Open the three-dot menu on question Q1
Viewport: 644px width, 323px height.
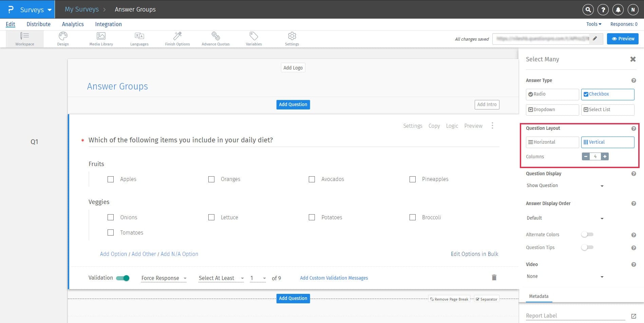pyautogui.click(x=492, y=125)
